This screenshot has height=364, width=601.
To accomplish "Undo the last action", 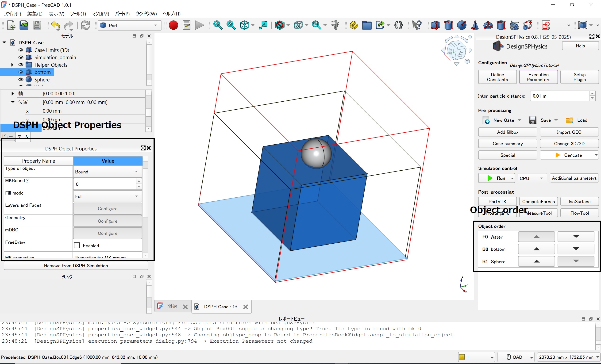I will [56, 25].
